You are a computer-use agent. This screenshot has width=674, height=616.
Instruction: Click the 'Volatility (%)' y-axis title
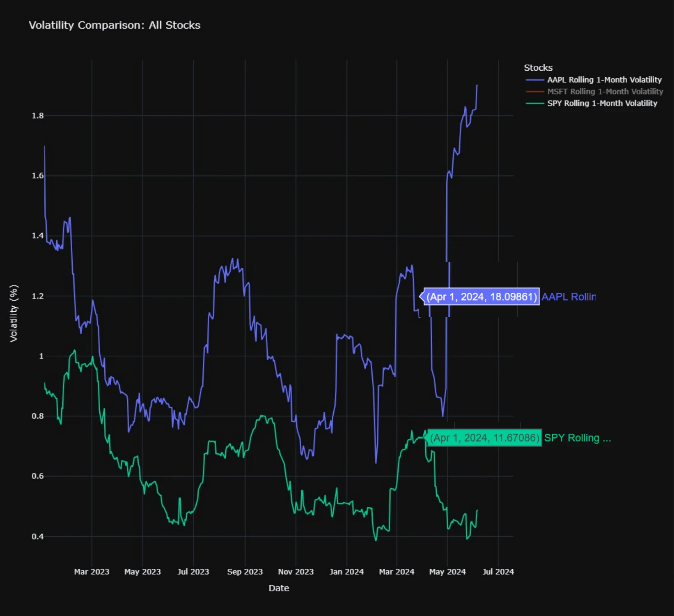[14, 313]
